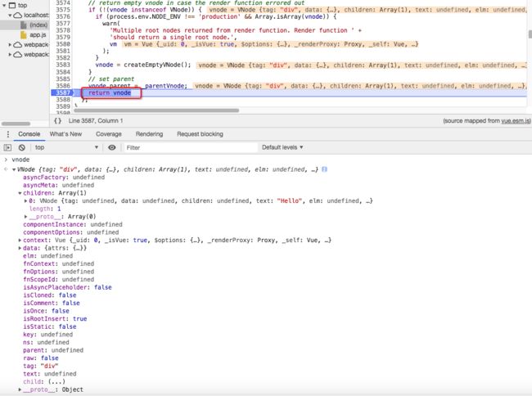Click the info badge beside the VNode object
Image resolution: width=532 pixels, height=396 pixels.
[324, 169]
